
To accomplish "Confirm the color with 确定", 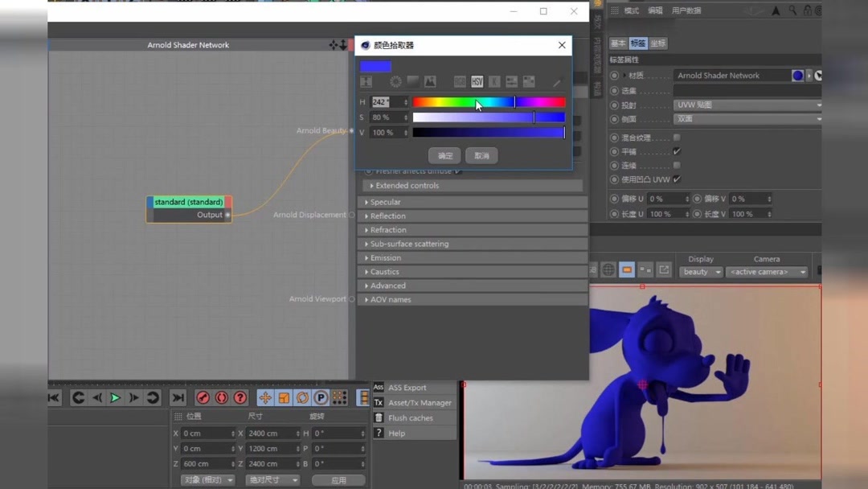I will 444,155.
